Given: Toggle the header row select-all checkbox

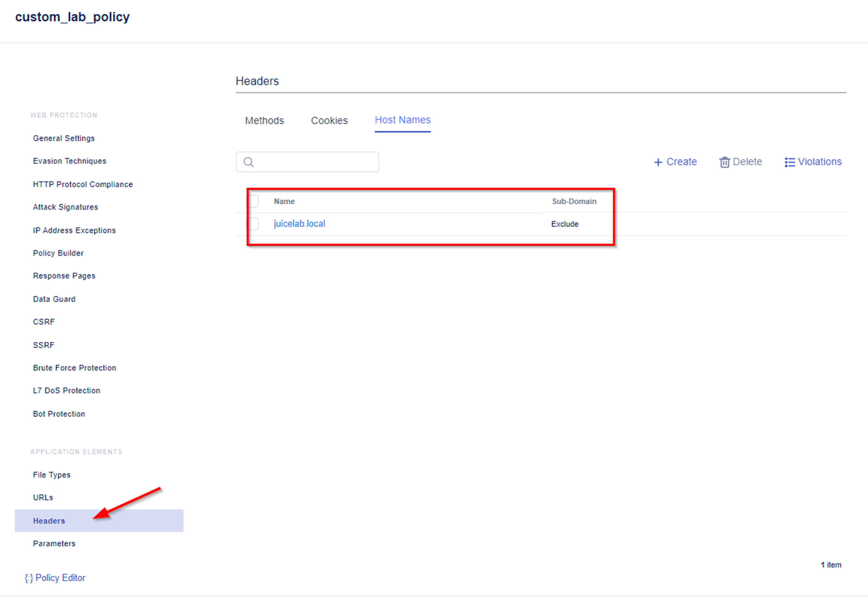Looking at the screenshot, I should click(253, 201).
